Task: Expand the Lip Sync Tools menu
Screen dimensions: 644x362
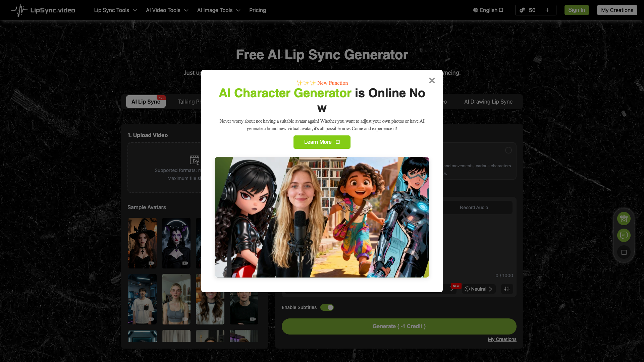Action: tap(115, 10)
